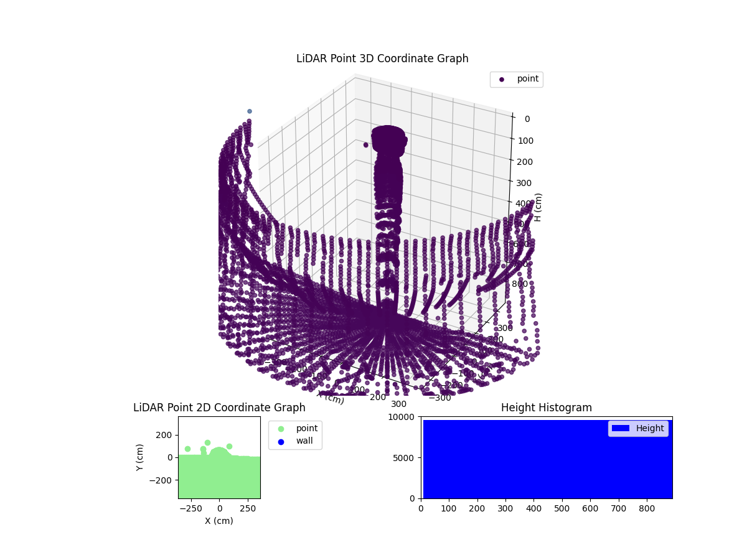Screen dimensions: 747x560
Task: Select the isolated light-blue outlier point in 3D plot
Action: tap(250, 111)
